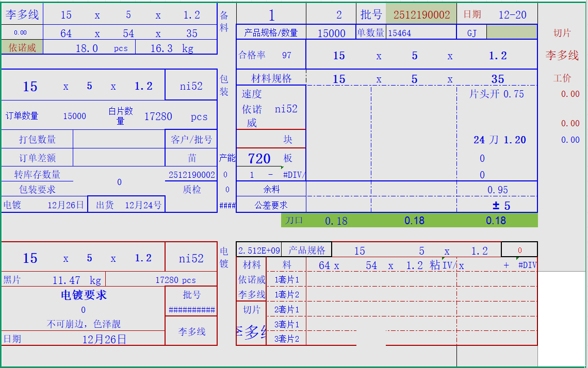Click the 包装要求 label
Viewport: 588px width, 368px height.
click(x=37, y=189)
